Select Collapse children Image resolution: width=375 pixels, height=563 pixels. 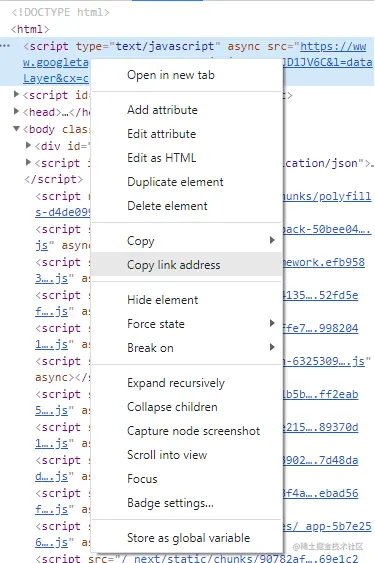tap(186, 407)
